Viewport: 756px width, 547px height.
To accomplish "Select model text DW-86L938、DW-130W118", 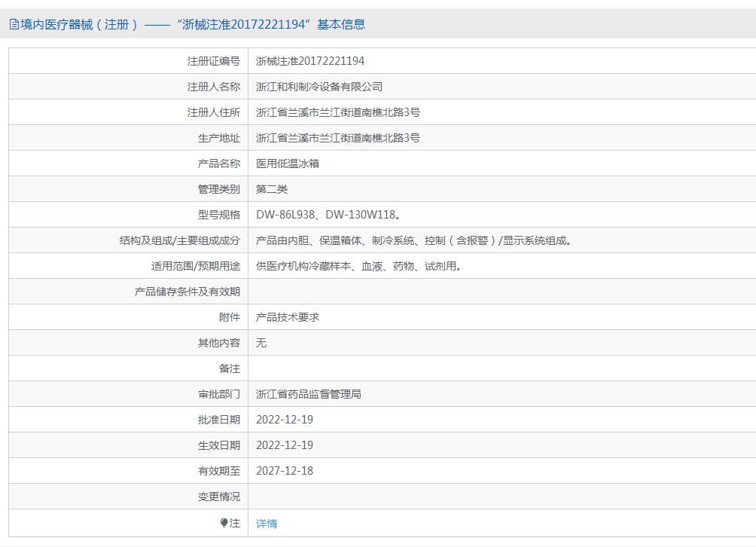I will [328, 215].
